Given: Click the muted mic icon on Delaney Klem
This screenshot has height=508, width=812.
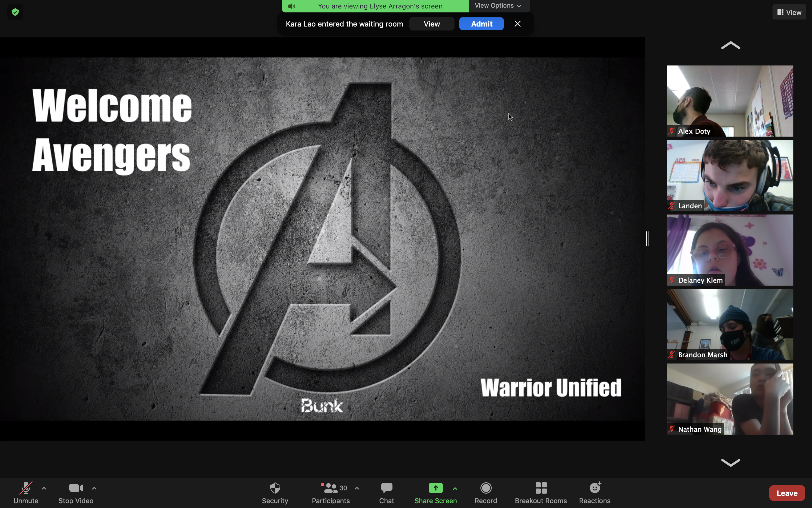Looking at the screenshot, I should coord(671,281).
